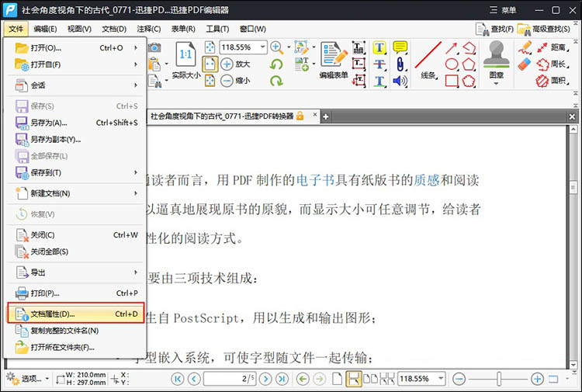Select the red oval shape tool
The width and height of the screenshot is (582, 392).
452,64
